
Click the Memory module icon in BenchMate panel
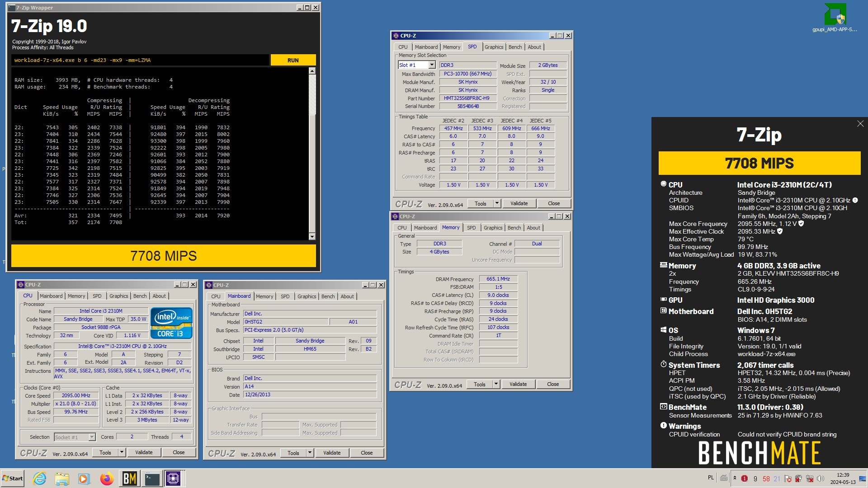coord(663,265)
